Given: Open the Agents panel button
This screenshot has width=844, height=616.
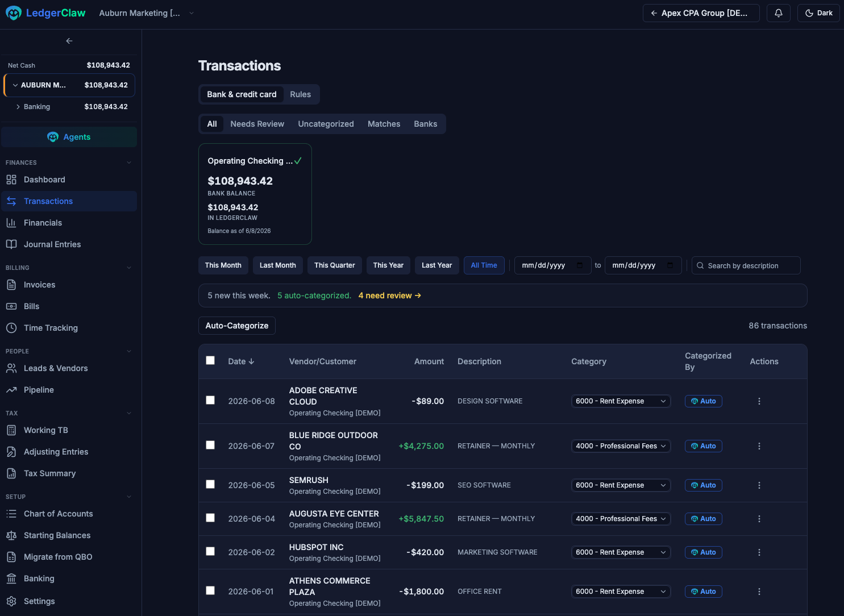Looking at the screenshot, I should [69, 137].
